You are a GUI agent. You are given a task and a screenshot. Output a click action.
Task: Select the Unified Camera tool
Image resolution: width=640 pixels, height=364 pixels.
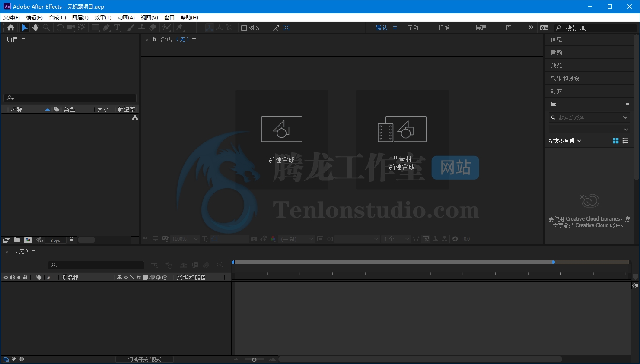point(71,28)
